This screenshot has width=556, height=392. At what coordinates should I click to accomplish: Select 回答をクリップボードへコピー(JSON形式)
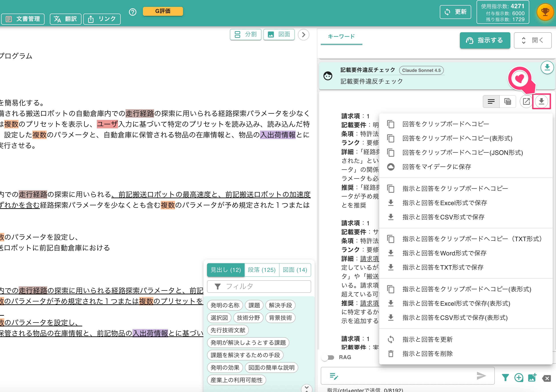tap(465, 153)
